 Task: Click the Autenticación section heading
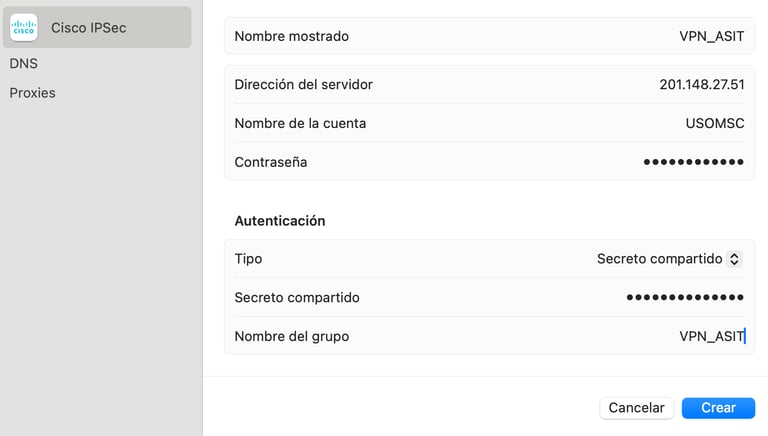[280, 221]
